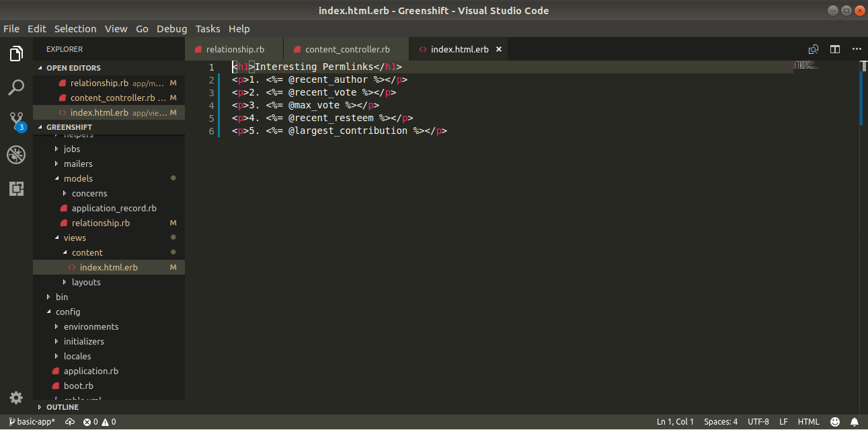Expand the initializers folder

(x=109, y=341)
